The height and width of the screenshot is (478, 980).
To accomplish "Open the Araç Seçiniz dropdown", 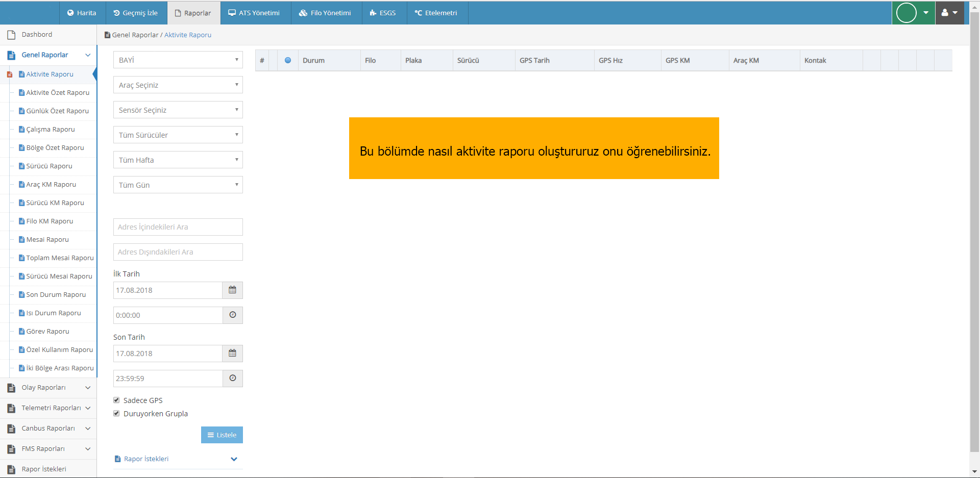I will click(178, 85).
